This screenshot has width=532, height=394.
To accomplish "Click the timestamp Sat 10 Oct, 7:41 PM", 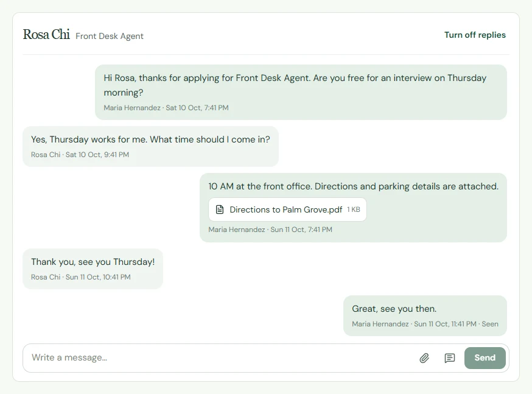I will (x=197, y=108).
